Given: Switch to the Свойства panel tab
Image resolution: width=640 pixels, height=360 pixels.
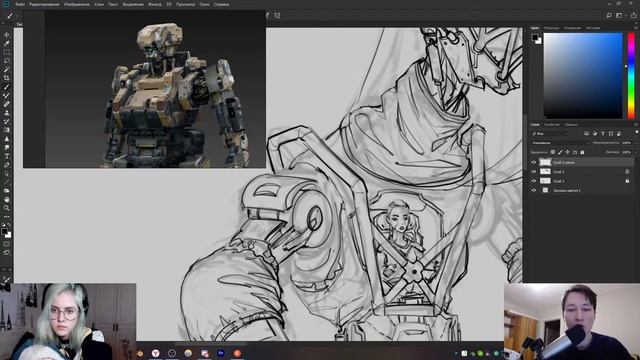Looking at the screenshot, I should coord(552,124).
